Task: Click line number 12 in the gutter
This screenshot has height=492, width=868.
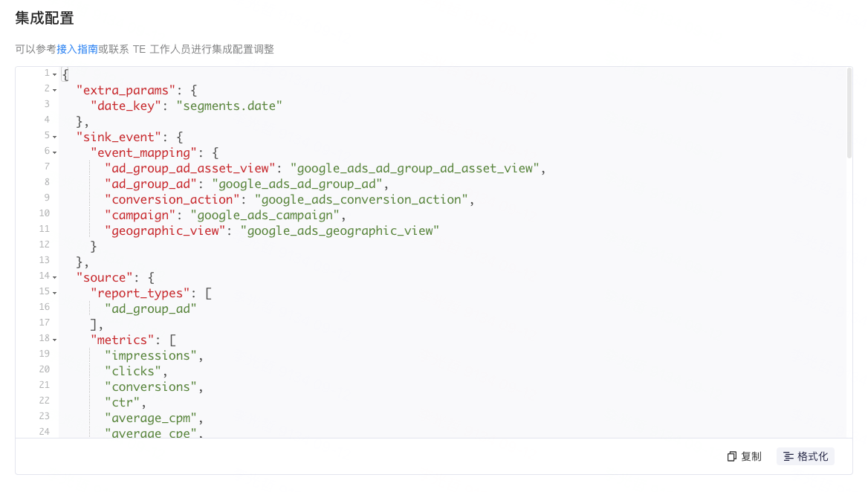Action: (45, 244)
